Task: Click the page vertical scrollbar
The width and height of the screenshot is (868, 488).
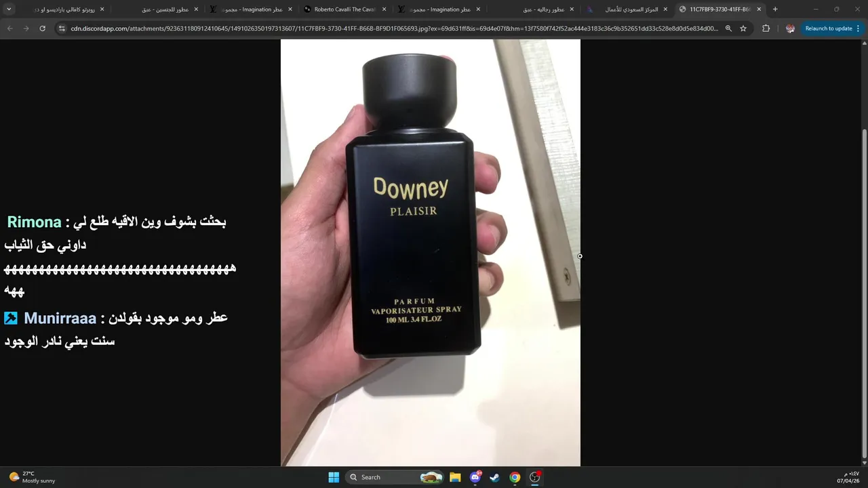Action: pos(864,252)
